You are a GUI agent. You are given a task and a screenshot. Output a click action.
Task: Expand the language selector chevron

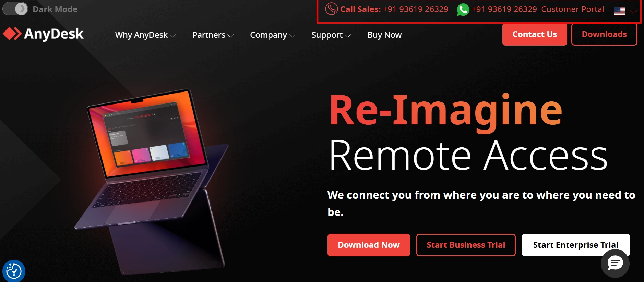click(633, 11)
